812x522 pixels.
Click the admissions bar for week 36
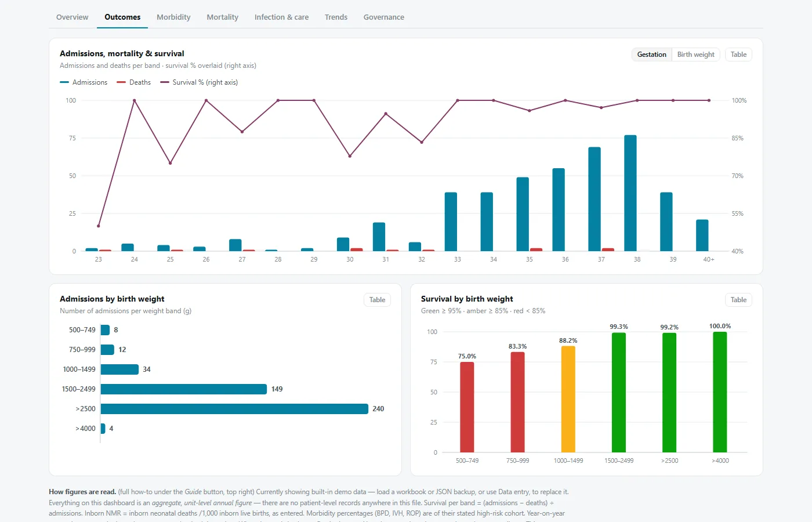tap(559, 210)
